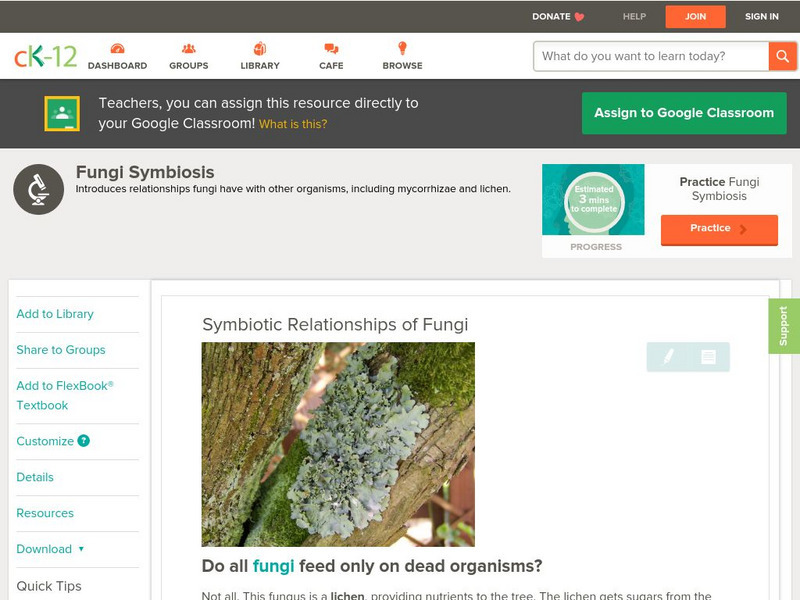Click the orange search magnifier button
Viewport: 800px width, 600px height.
tap(782, 56)
